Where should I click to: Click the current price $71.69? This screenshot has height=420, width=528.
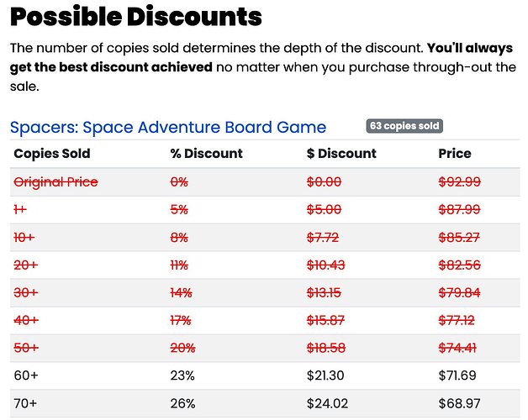click(457, 375)
